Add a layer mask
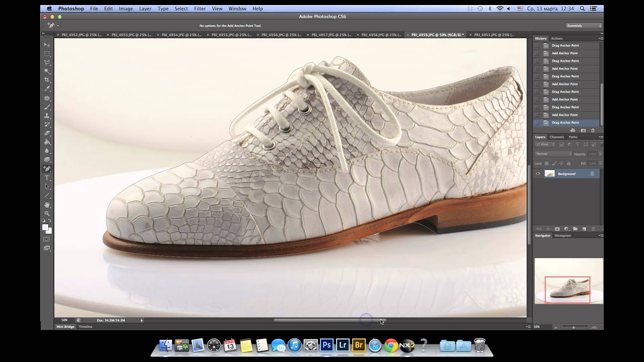Image resolution: width=644 pixels, height=362 pixels. (x=557, y=229)
